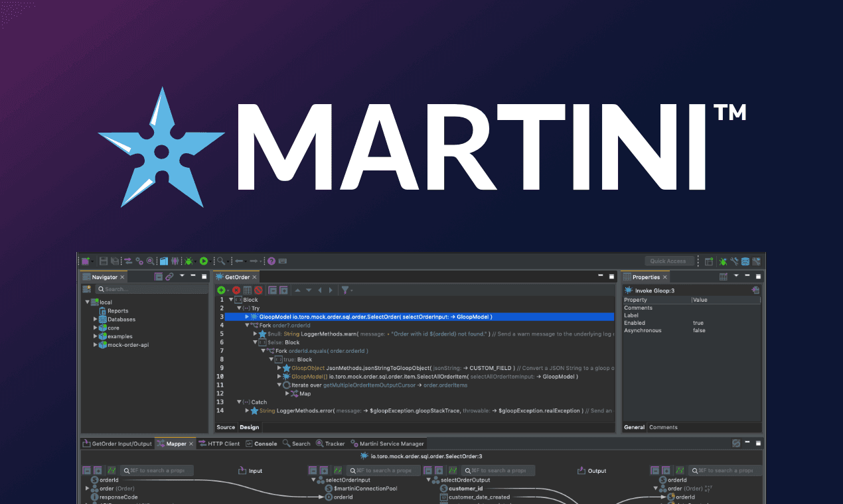The height and width of the screenshot is (504, 843).
Task: Switch to the Source tab
Action: pos(226,428)
